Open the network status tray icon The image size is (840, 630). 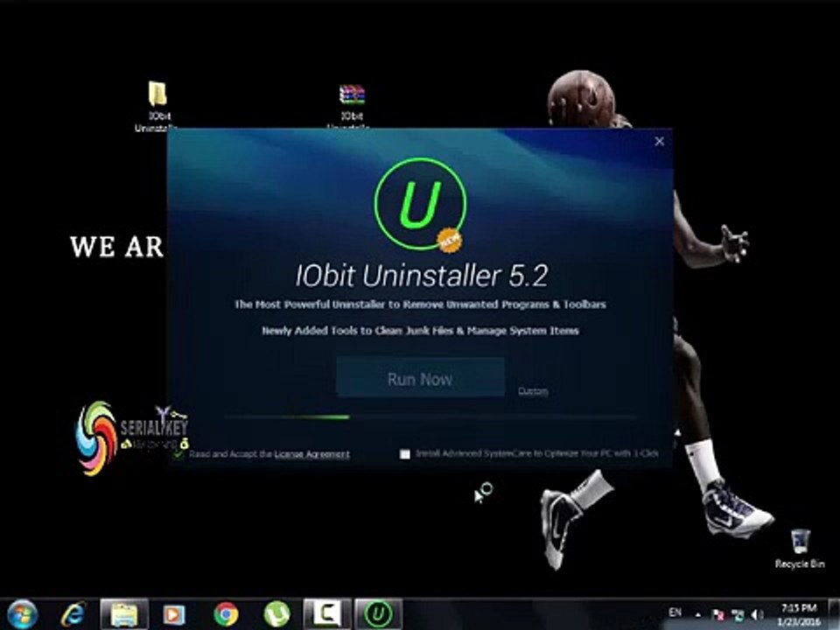pos(738,615)
